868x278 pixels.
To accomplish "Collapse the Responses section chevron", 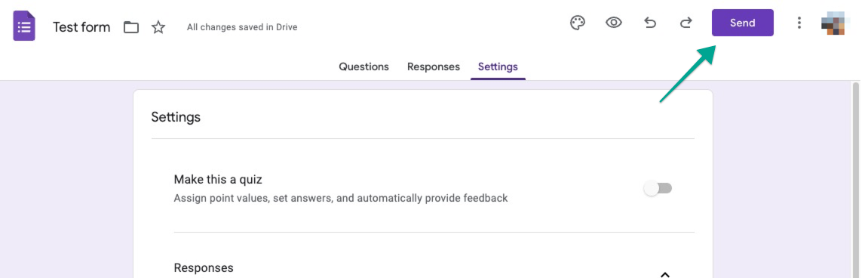I will [665, 273].
